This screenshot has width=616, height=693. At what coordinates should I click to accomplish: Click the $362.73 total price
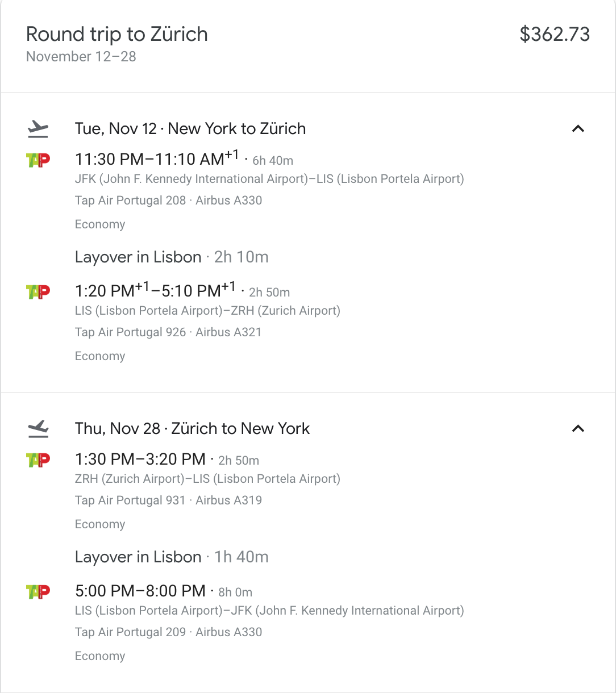pos(555,34)
